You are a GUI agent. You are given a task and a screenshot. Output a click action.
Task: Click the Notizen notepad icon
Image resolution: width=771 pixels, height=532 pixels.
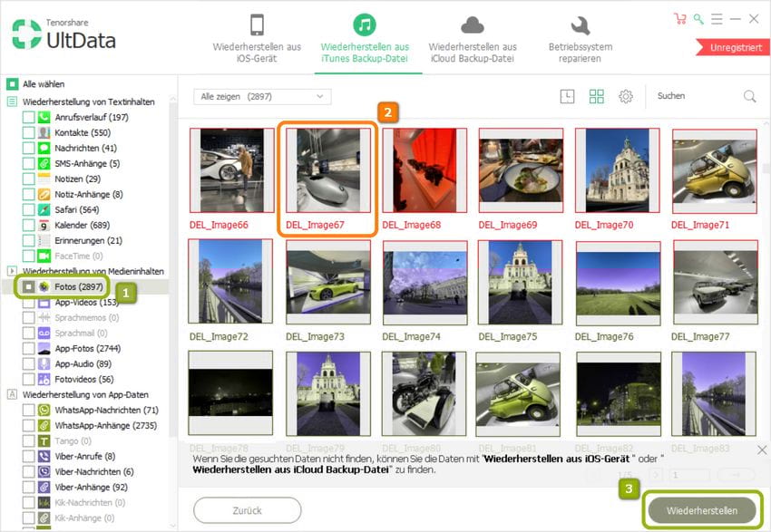44,179
